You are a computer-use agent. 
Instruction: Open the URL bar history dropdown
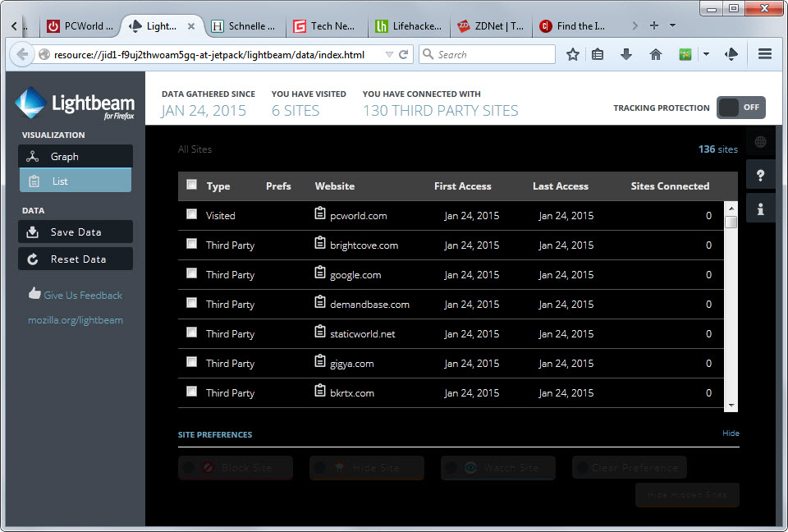coord(389,54)
